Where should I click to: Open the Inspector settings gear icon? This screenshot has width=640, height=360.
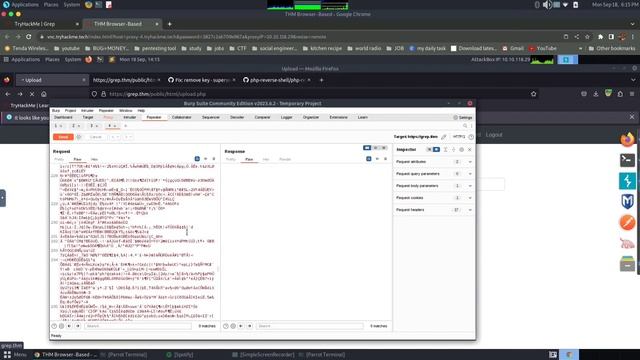click(462, 150)
